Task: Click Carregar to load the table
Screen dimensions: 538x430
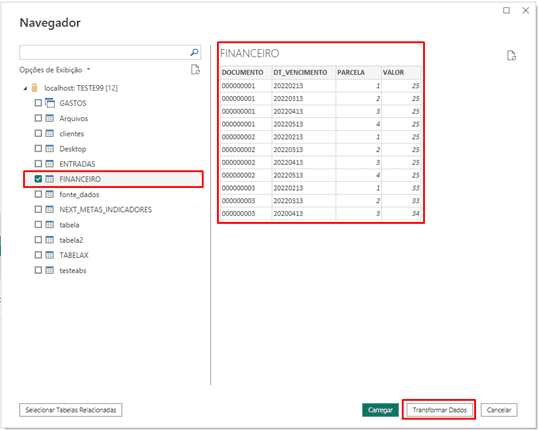Action: click(x=380, y=410)
